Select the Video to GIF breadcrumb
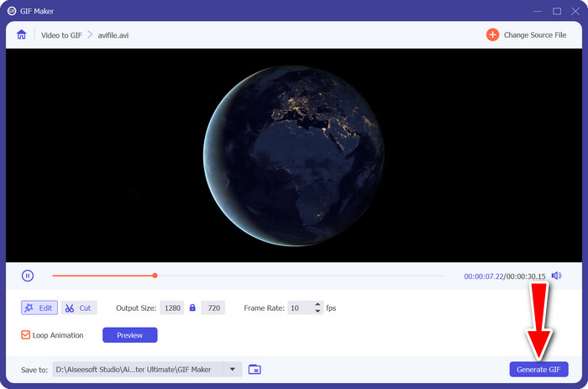Image resolution: width=588 pixels, height=389 pixels. pos(58,35)
